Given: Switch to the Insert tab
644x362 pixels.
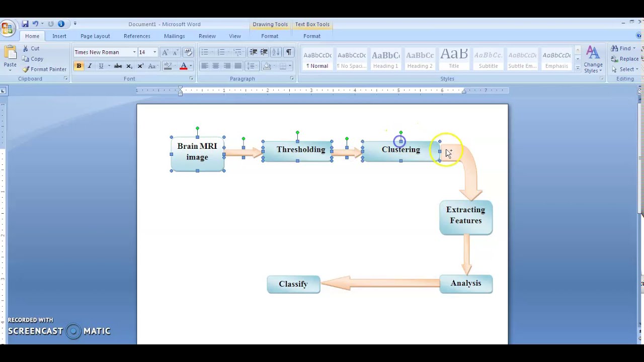Looking at the screenshot, I should (59, 36).
